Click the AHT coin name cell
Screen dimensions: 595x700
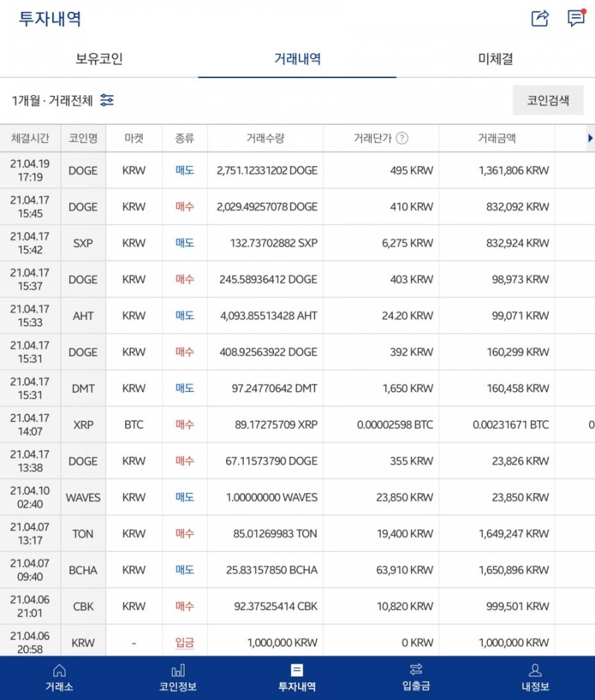pos(83,316)
